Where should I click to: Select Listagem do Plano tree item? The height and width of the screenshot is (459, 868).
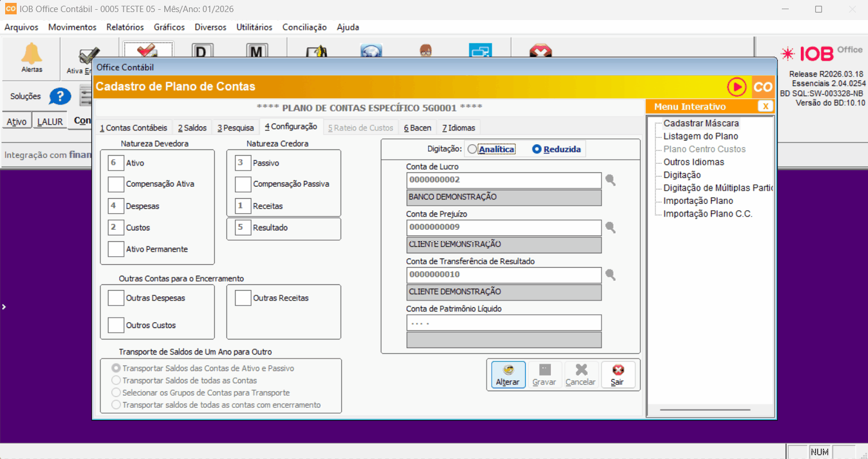pyautogui.click(x=700, y=136)
